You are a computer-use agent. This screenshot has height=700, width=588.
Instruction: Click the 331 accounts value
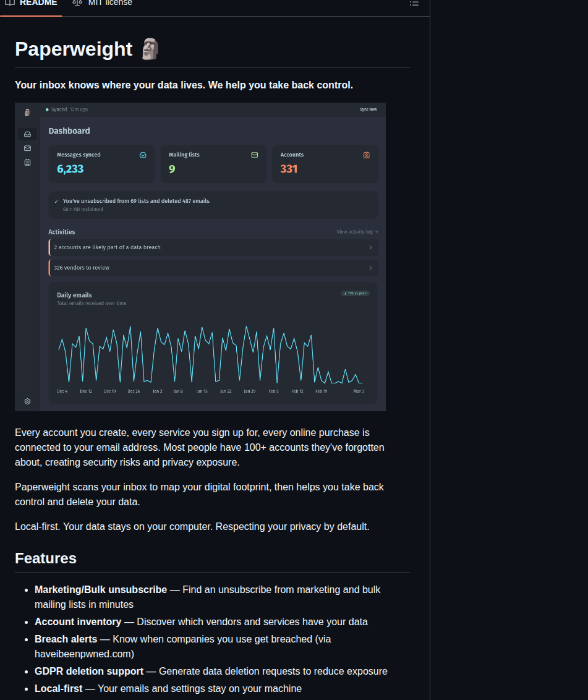[289, 169]
